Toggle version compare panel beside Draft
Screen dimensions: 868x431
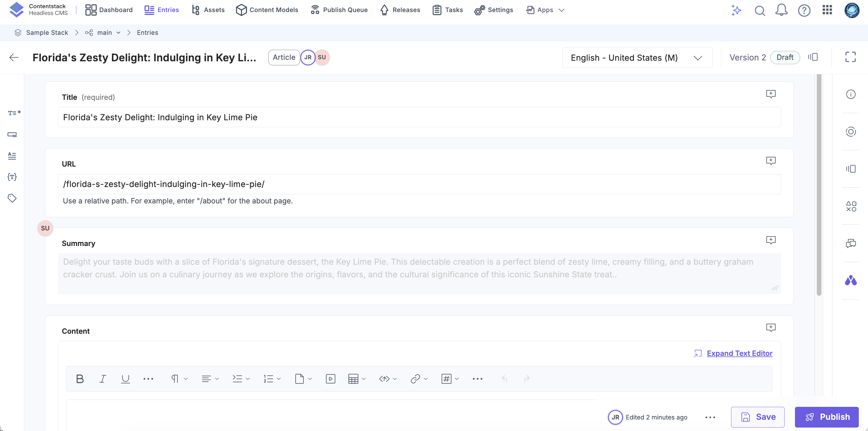[813, 57]
